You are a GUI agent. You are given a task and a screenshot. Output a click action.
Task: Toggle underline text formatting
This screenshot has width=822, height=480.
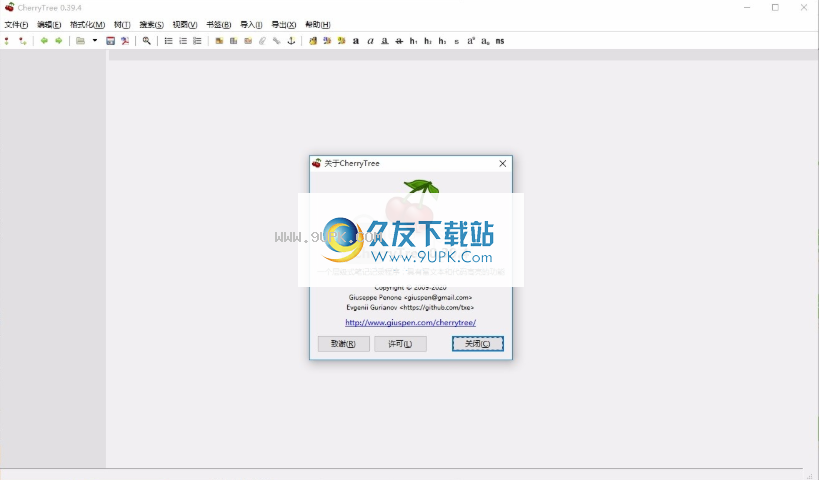385,41
